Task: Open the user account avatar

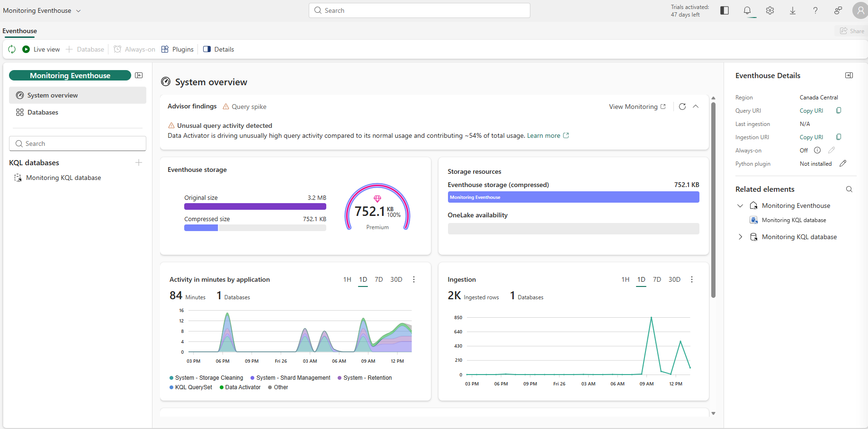Action: click(x=860, y=10)
